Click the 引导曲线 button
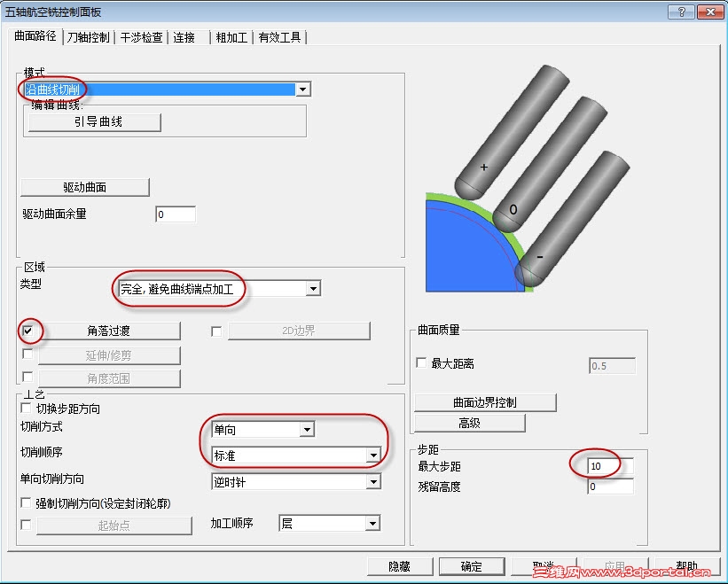Viewport: 728px width, 584px height. coord(95,122)
